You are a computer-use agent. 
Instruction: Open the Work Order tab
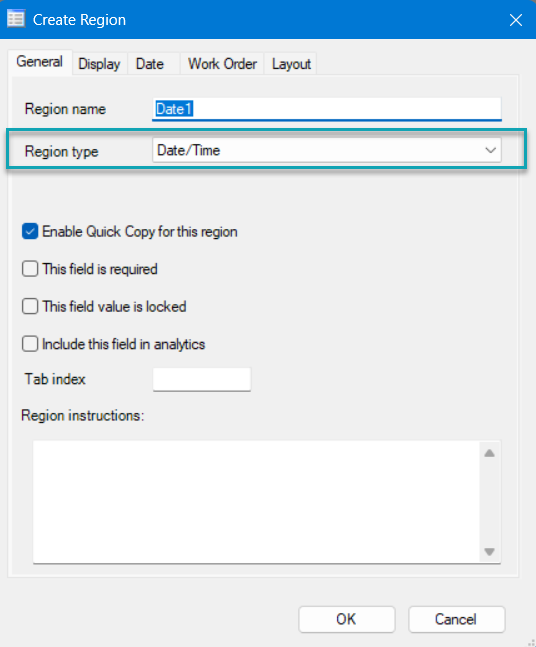(222, 64)
